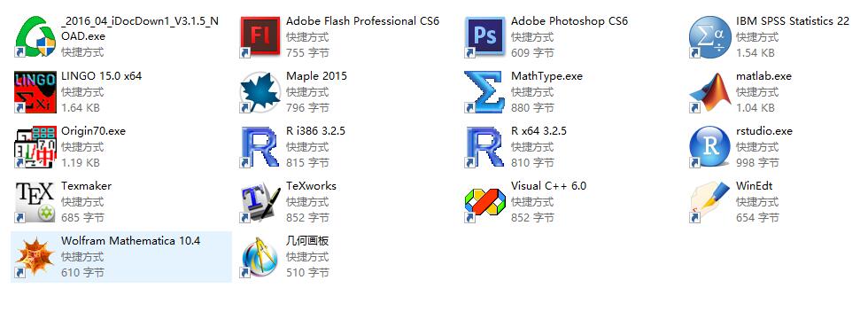Viewport: 868px width, 319px height.
Task: Click the Adobe Photoshop CS6 Ps icon
Action: 484,37
